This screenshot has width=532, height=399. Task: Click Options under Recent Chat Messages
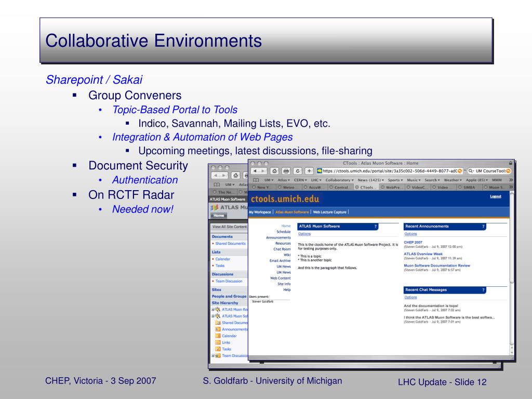coord(410,297)
